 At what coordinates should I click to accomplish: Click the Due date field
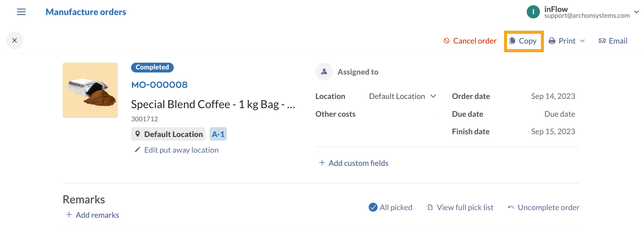pos(559,114)
